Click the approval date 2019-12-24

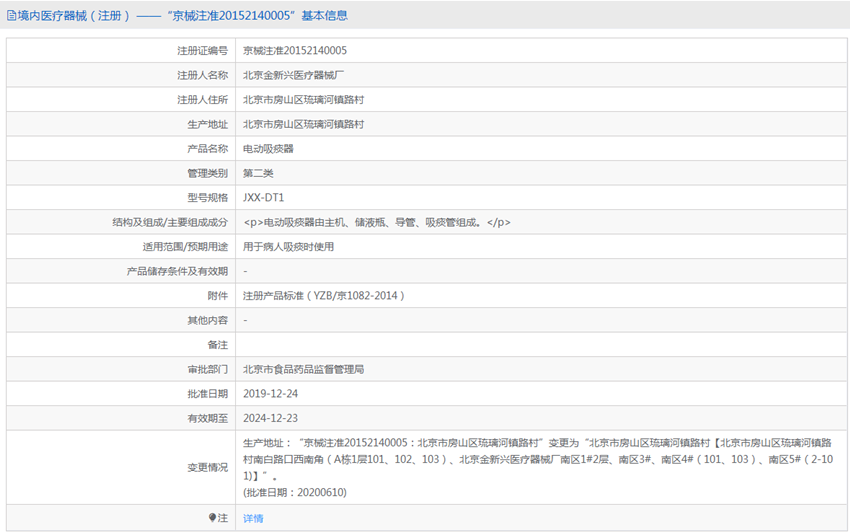pyautogui.click(x=270, y=394)
